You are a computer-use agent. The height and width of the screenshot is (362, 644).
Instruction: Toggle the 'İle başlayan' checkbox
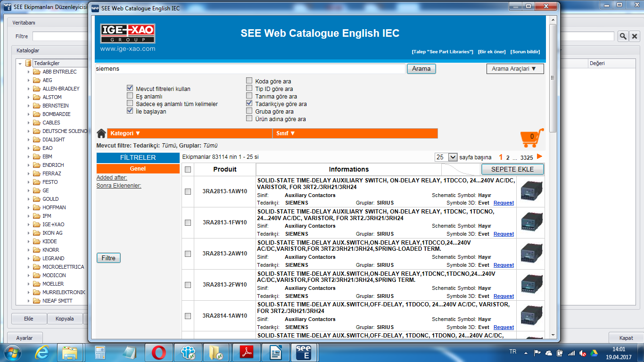[130, 111]
